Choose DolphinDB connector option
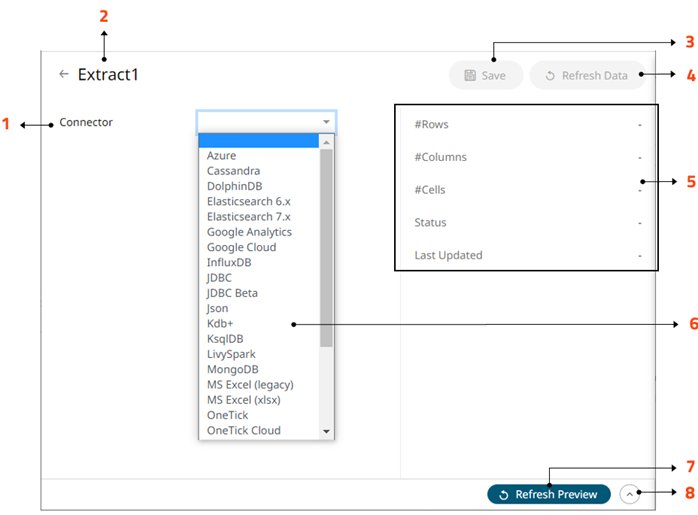Viewport: 698px width, 515px height. (x=235, y=186)
